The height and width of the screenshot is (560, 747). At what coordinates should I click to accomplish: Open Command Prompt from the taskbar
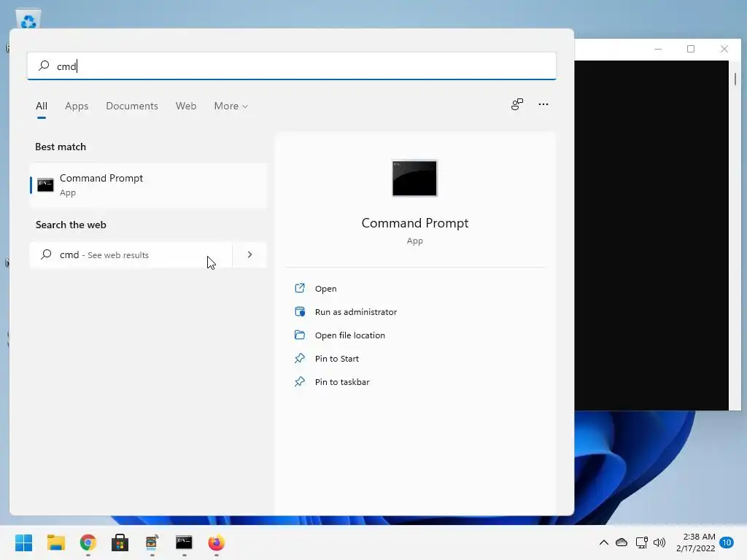tap(184, 542)
